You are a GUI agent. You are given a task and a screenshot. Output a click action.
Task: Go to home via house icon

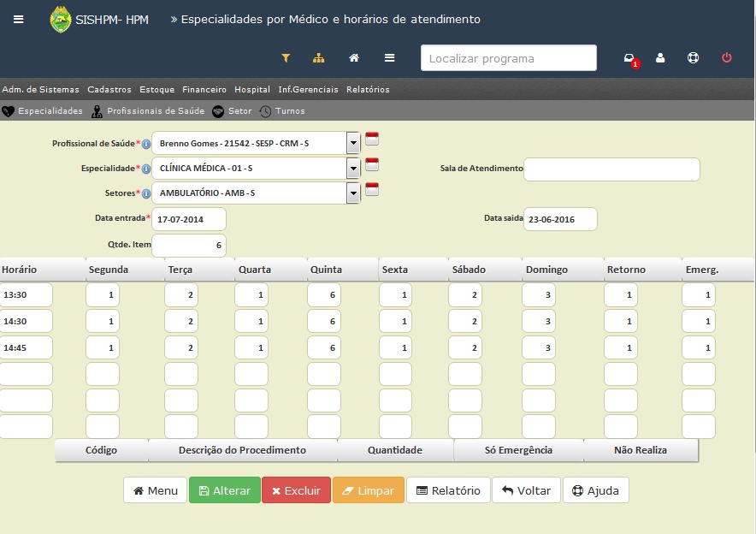point(354,58)
